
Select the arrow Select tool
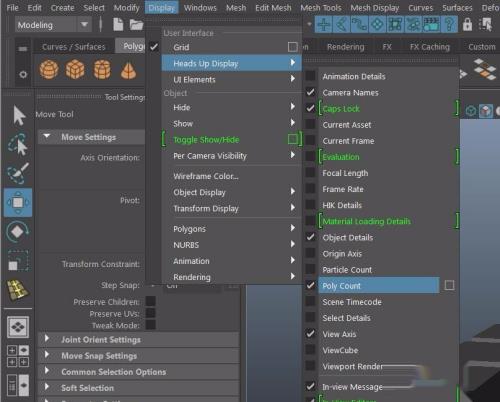19,115
